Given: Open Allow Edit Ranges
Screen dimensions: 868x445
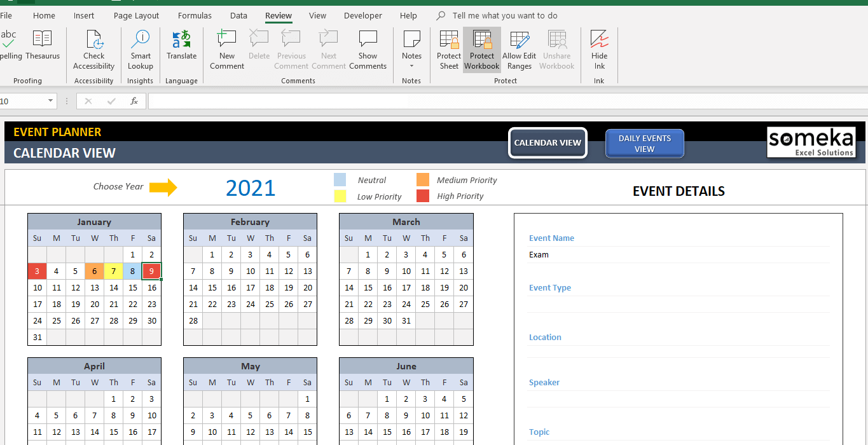Looking at the screenshot, I should pos(520,50).
